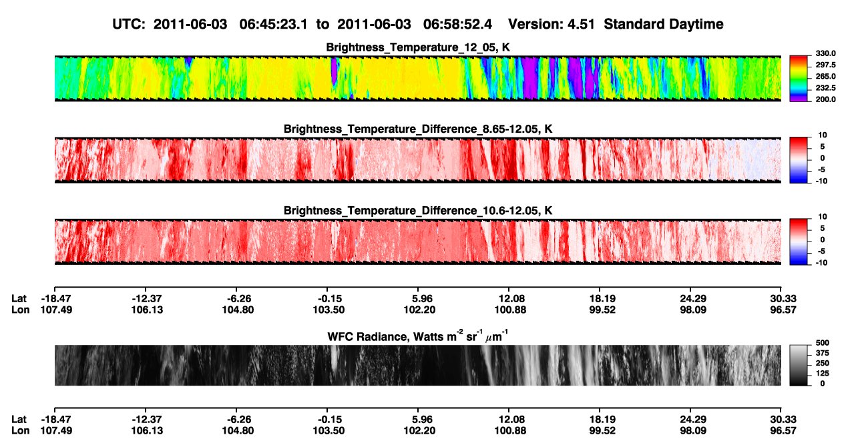Click the upper axis longitude value 107.49

tap(55, 310)
